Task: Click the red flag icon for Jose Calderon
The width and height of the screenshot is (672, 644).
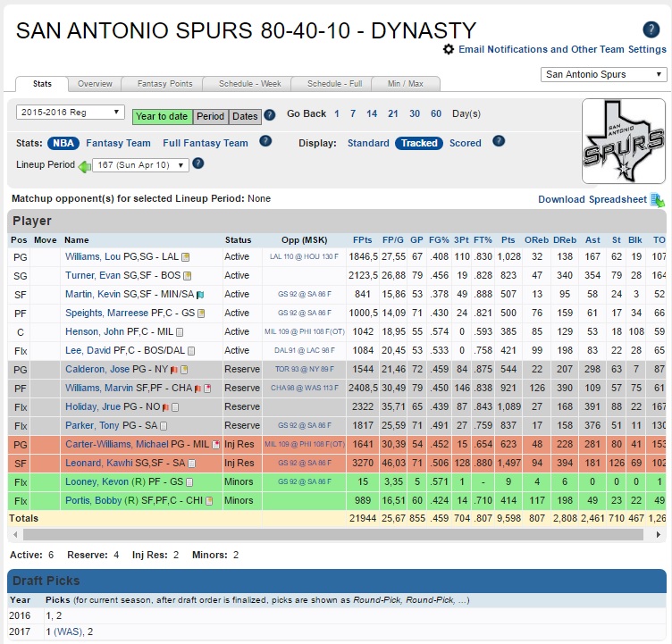Action: (x=174, y=370)
